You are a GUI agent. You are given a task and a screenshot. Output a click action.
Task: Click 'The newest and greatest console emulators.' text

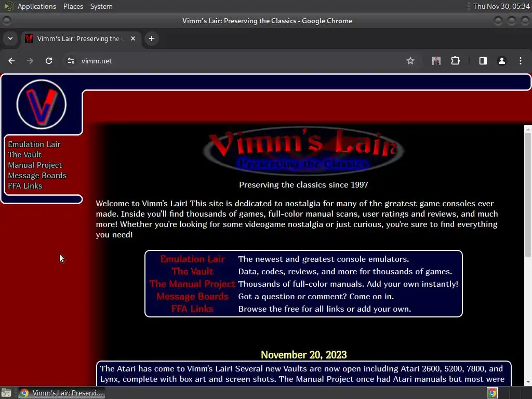click(324, 259)
